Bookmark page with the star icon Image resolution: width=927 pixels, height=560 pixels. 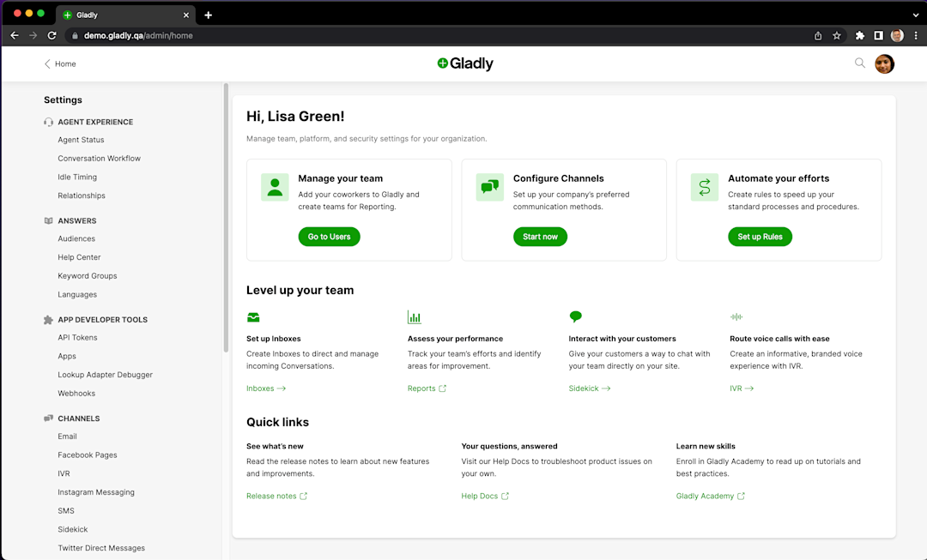tap(837, 35)
